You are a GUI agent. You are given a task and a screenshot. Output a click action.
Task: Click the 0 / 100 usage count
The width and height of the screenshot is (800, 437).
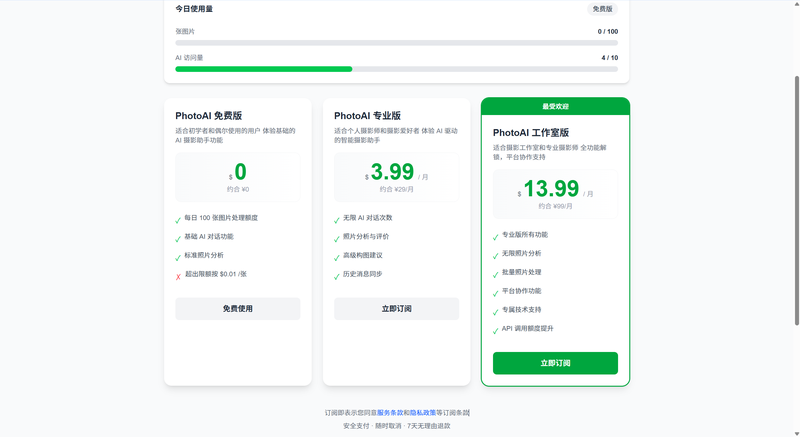pyautogui.click(x=608, y=31)
